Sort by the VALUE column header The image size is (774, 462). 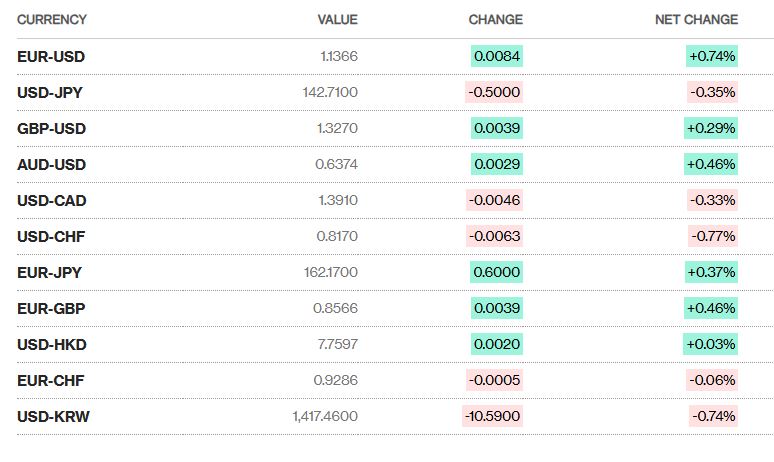pyautogui.click(x=338, y=19)
